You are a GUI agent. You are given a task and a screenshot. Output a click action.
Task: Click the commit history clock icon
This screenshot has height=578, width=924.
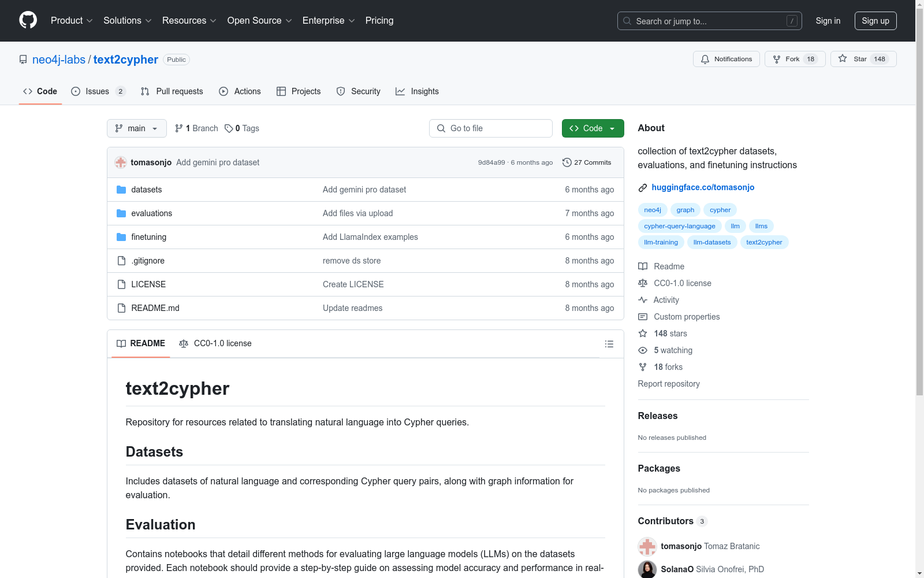coord(567,162)
